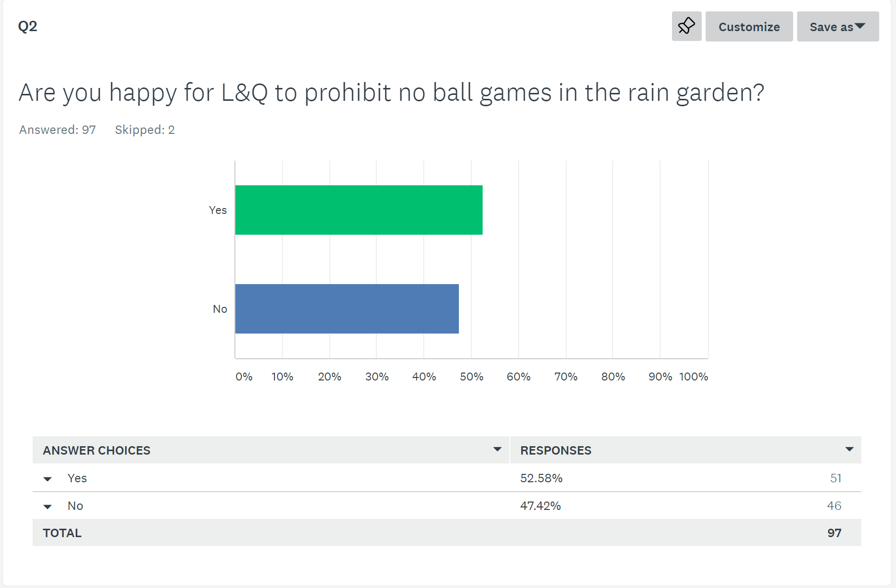Screen dimensions: 896x588
Task: Click the question title text
Action: pos(391,93)
